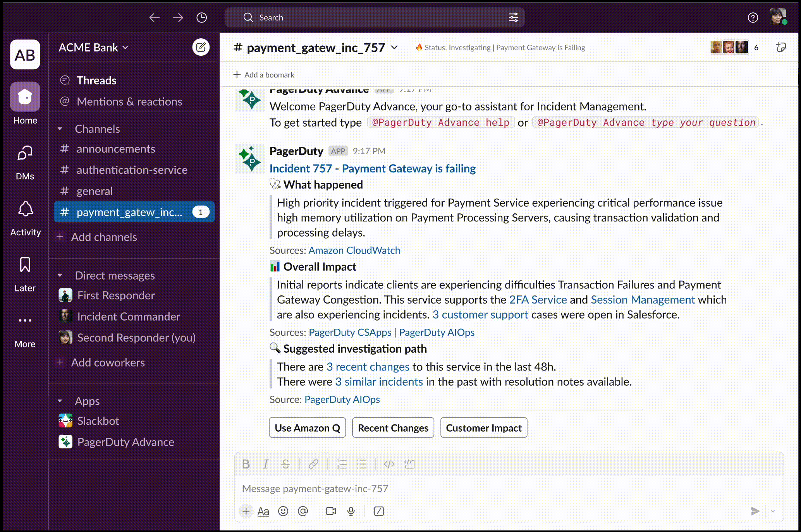Screen dimensions: 801x532
Task: Toggle italic formatting in the composer
Action: pyautogui.click(x=266, y=464)
